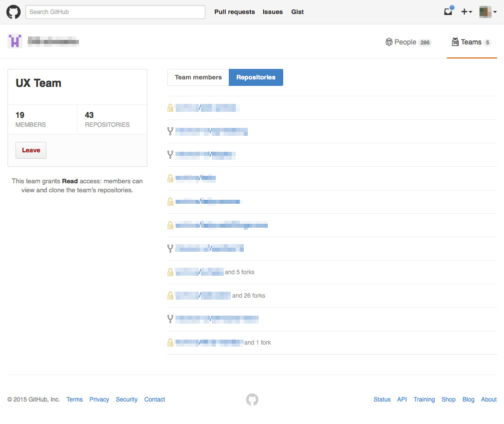Viewport: 504px width, 424px height.
Task: Click the GitHub octocat logo in the header
Action: coord(13,11)
